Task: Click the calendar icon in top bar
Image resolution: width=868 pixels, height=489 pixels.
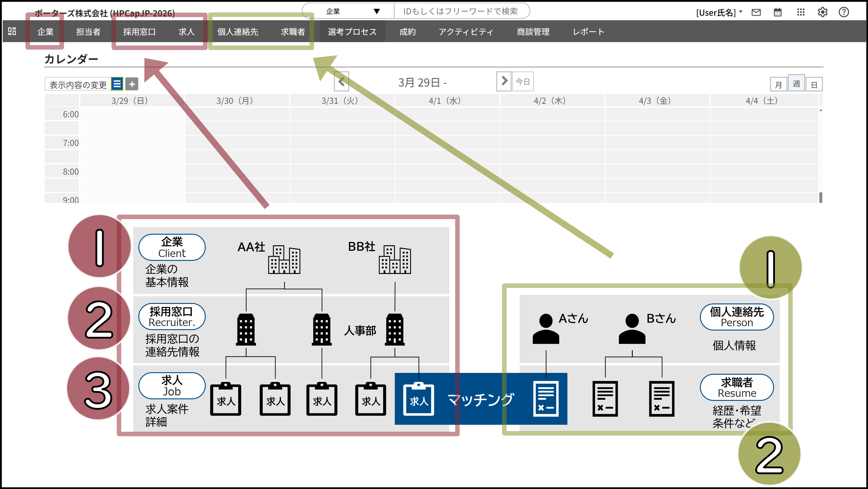Action: 778,12
